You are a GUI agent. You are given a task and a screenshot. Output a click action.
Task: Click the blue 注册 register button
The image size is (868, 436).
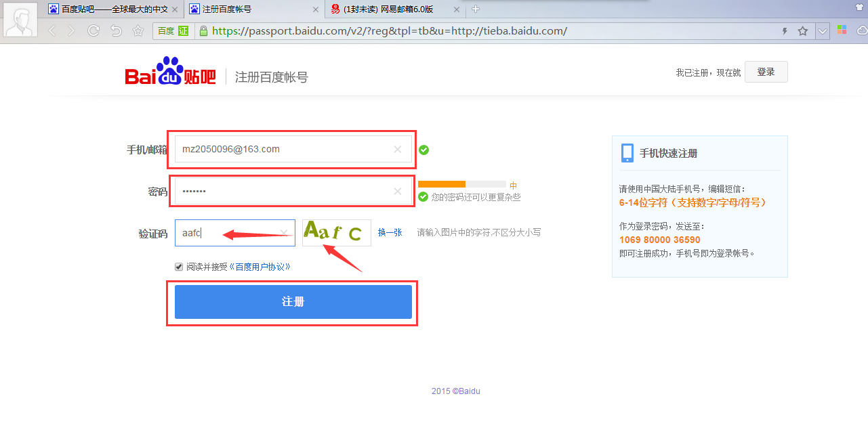[x=293, y=301]
